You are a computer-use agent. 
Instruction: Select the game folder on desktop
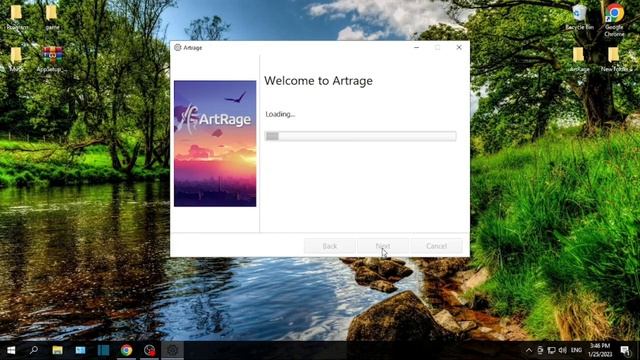pyautogui.click(x=52, y=18)
